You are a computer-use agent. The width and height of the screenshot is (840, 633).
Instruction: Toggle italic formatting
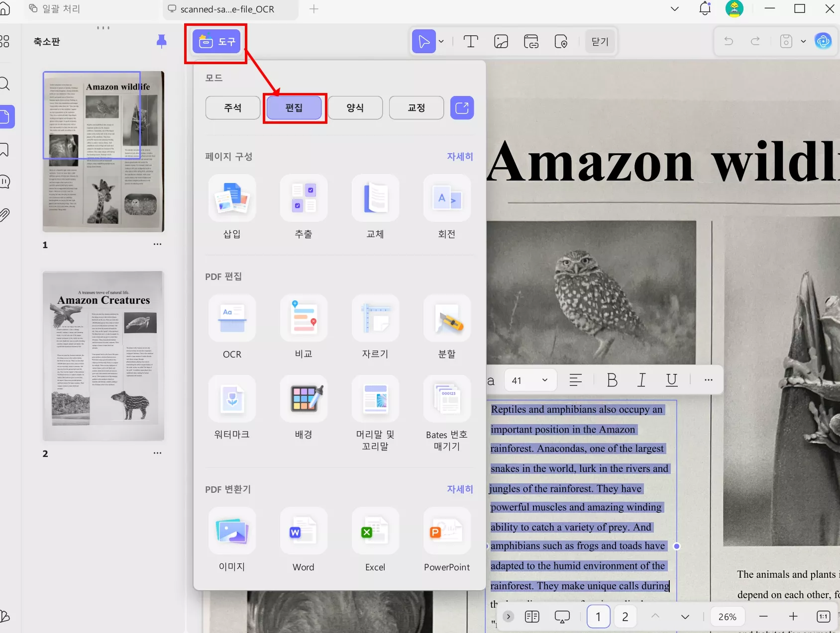pyautogui.click(x=641, y=380)
